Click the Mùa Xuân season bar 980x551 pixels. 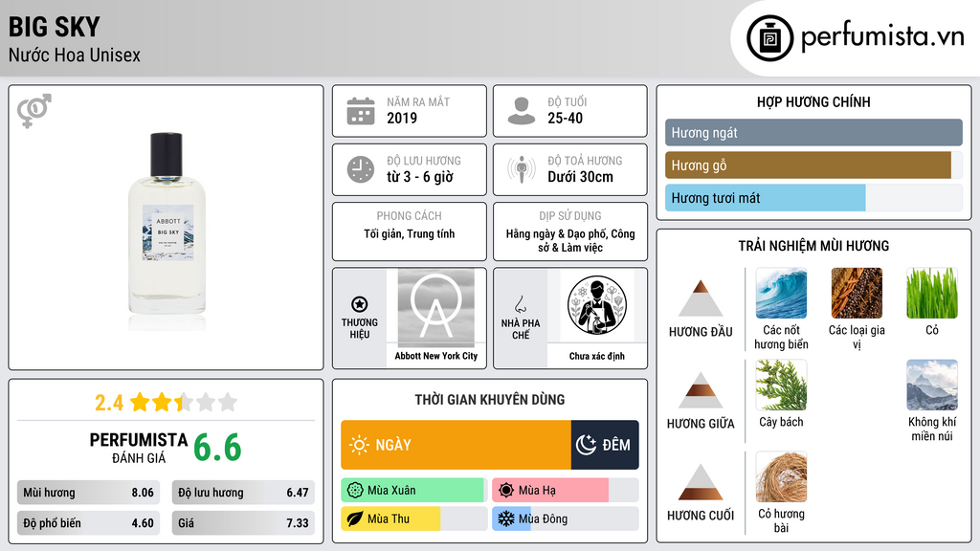point(414,491)
